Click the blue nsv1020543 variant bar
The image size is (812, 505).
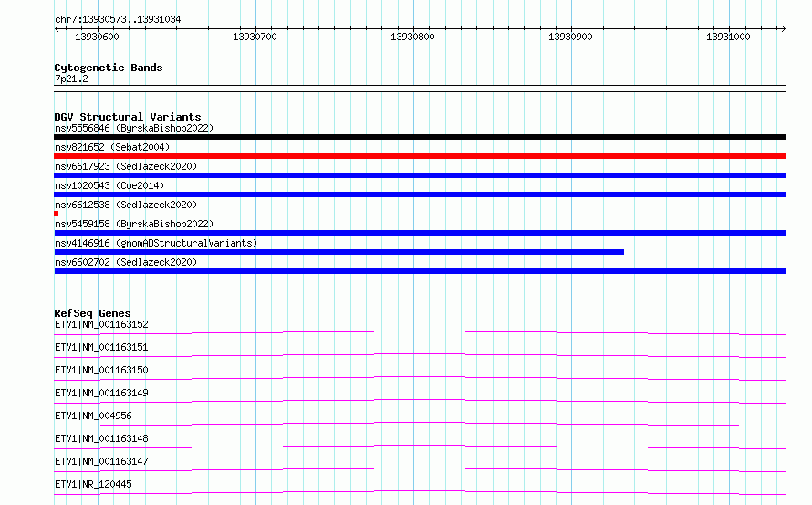click(x=420, y=195)
